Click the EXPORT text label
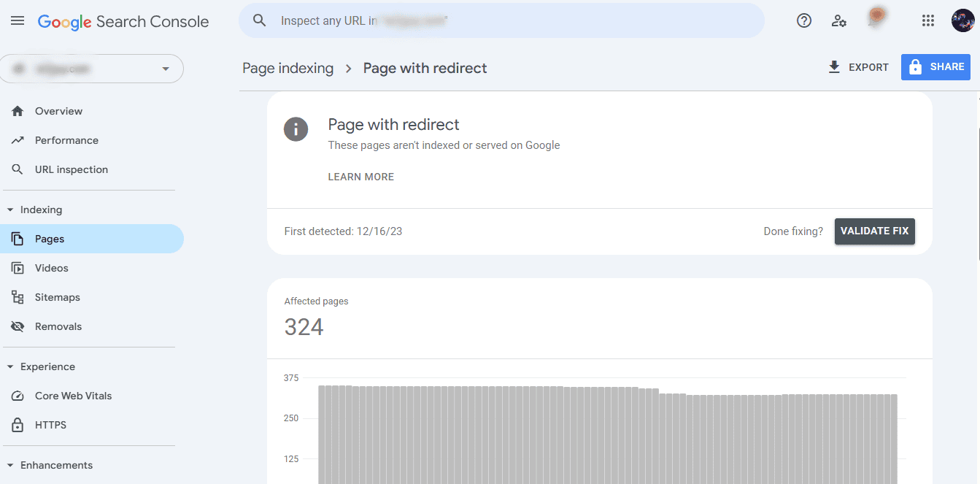The width and height of the screenshot is (980, 484). pyautogui.click(x=868, y=67)
